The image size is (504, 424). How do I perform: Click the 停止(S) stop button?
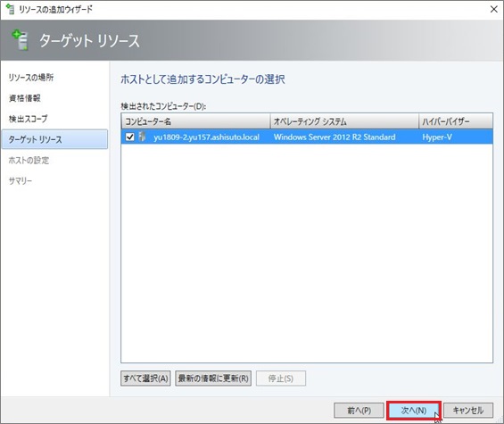click(281, 378)
